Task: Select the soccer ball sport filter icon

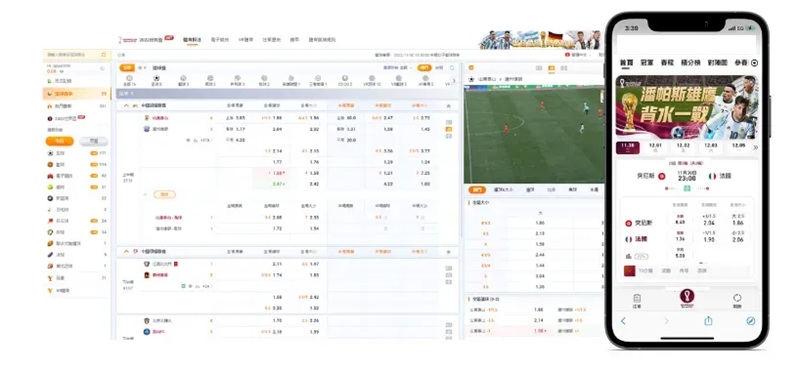Action: (x=157, y=78)
